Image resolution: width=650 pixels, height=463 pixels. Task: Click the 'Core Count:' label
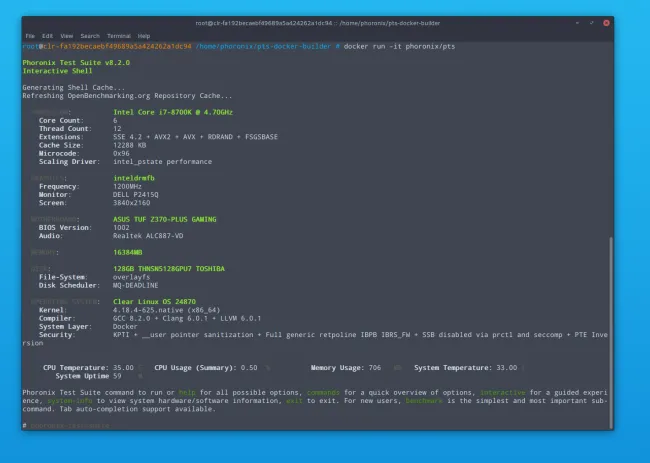61,121
